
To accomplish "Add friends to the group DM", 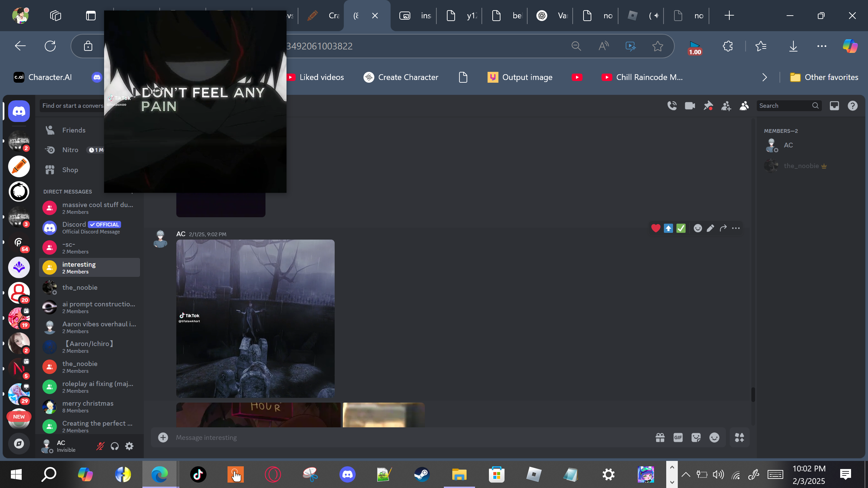I will coord(726,106).
